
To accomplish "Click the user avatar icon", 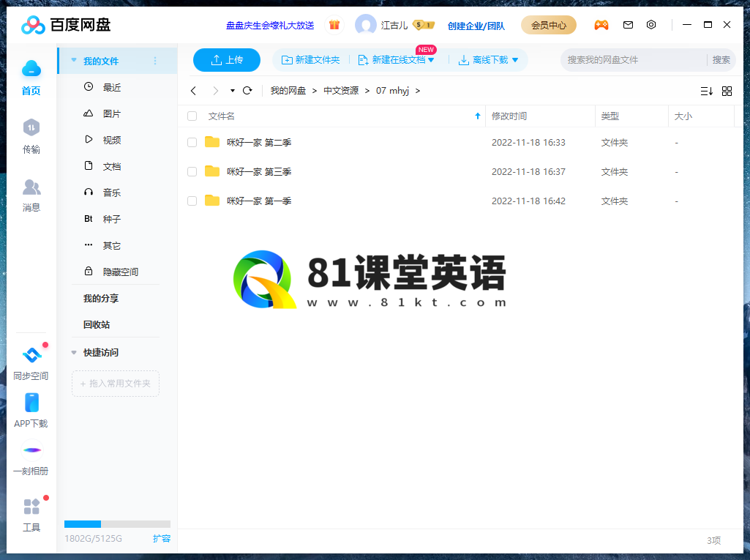I will [x=365, y=25].
